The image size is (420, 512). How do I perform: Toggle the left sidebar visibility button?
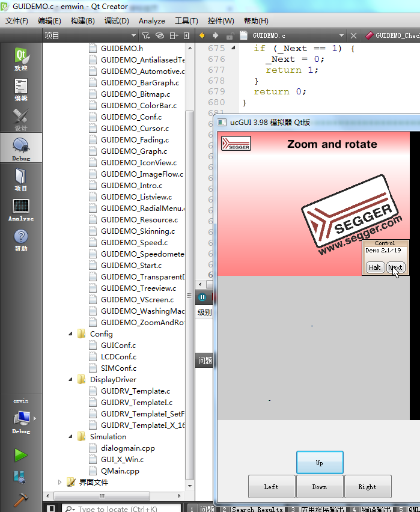click(x=51, y=509)
